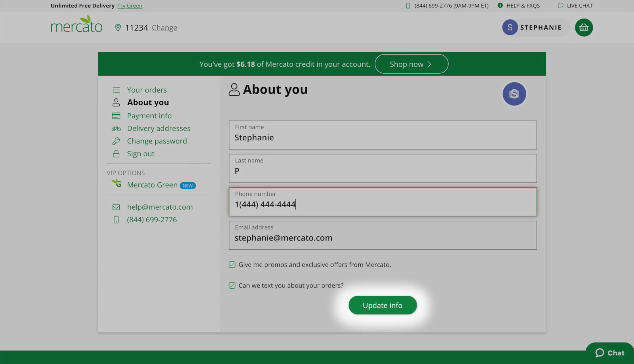Click the Update info button
The width and height of the screenshot is (634, 364).
(383, 305)
